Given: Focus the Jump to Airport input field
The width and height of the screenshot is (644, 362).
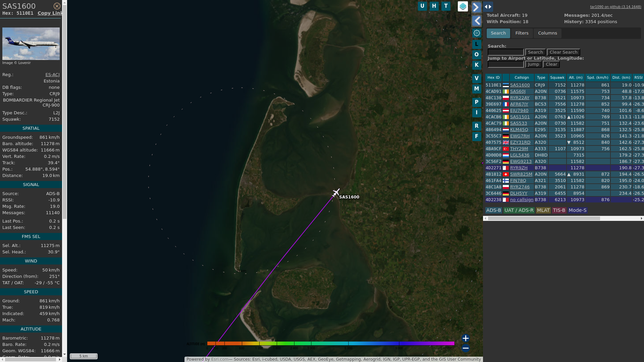Looking at the screenshot, I should point(505,64).
